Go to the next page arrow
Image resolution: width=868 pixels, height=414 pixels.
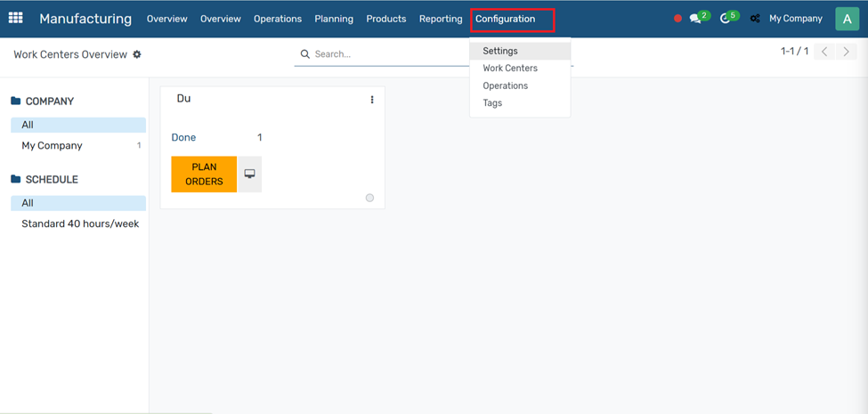[x=846, y=52]
